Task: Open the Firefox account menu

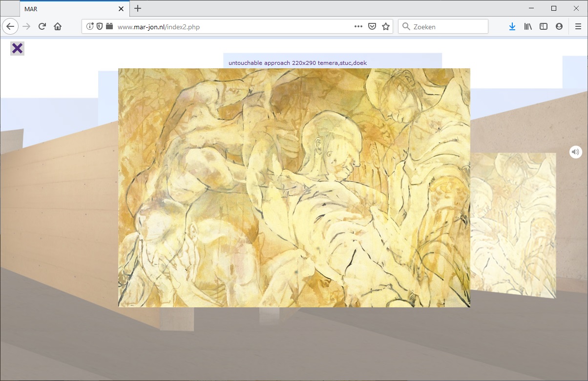Action: pyautogui.click(x=559, y=27)
